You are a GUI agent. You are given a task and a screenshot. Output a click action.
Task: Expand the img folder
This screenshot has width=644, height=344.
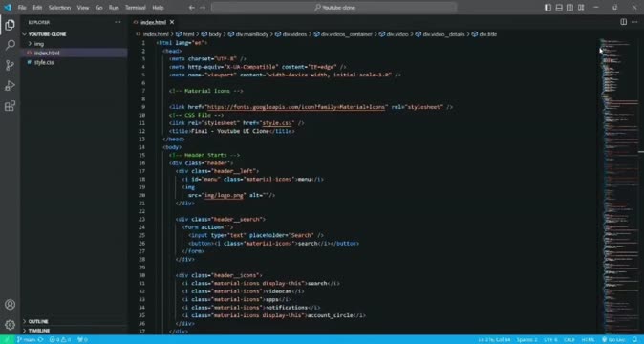point(74,44)
